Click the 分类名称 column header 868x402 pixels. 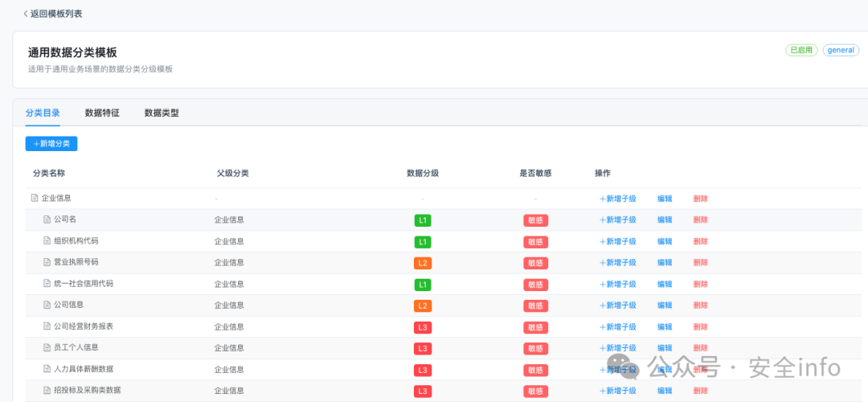(x=49, y=174)
